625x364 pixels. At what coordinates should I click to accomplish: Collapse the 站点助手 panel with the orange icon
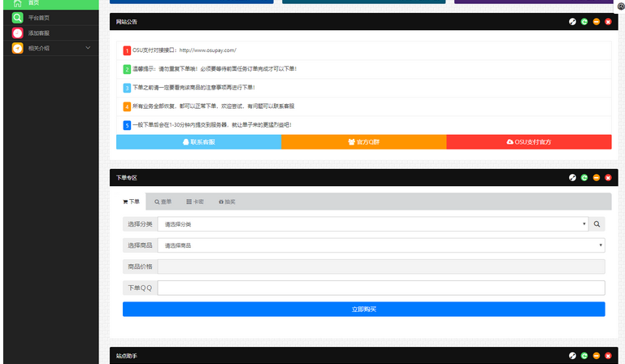596,356
